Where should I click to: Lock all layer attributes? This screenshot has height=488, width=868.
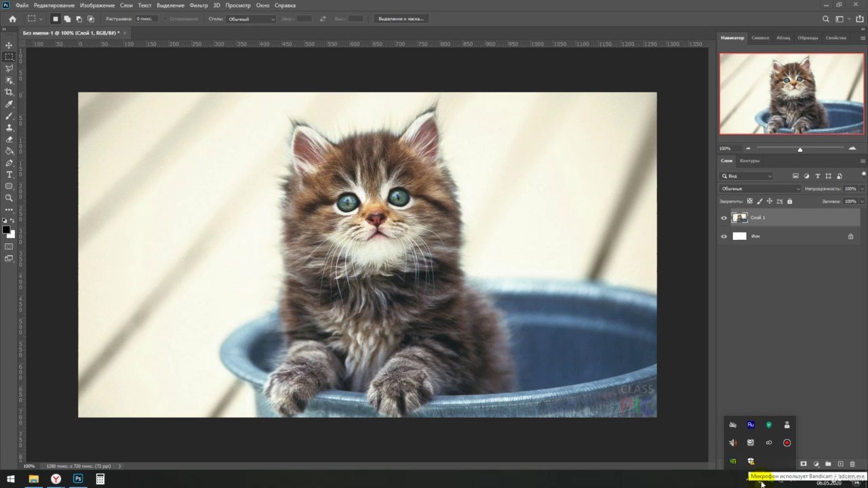point(789,201)
